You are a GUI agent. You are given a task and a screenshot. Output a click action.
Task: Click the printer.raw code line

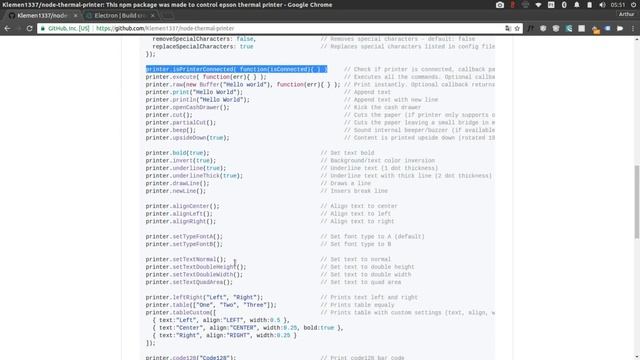pos(243,84)
